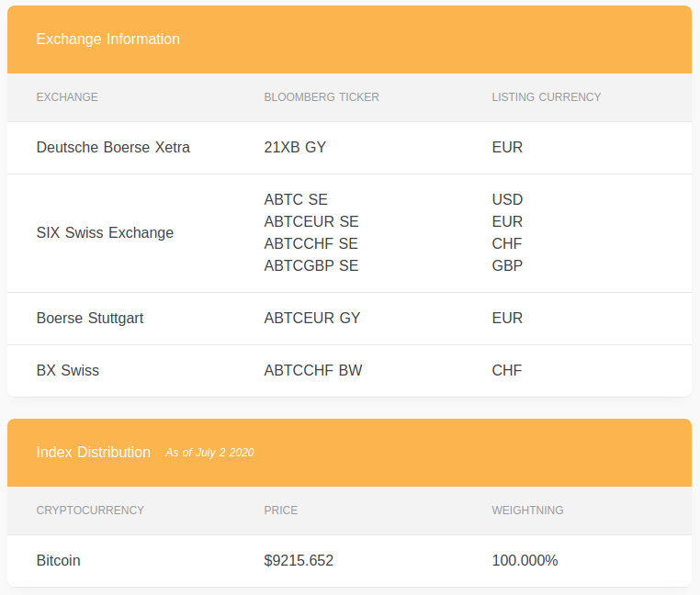Click the SIX Swiss Exchange cell

[105, 232]
